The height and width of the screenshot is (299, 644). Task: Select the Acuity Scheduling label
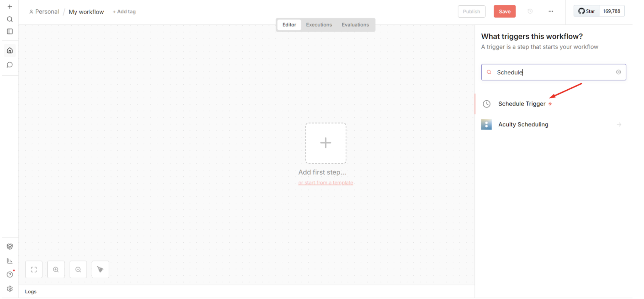click(523, 124)
